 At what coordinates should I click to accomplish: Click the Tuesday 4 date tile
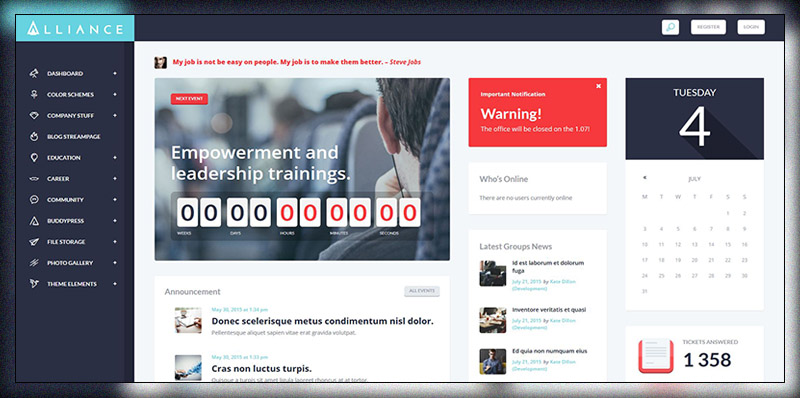[694, 118]
